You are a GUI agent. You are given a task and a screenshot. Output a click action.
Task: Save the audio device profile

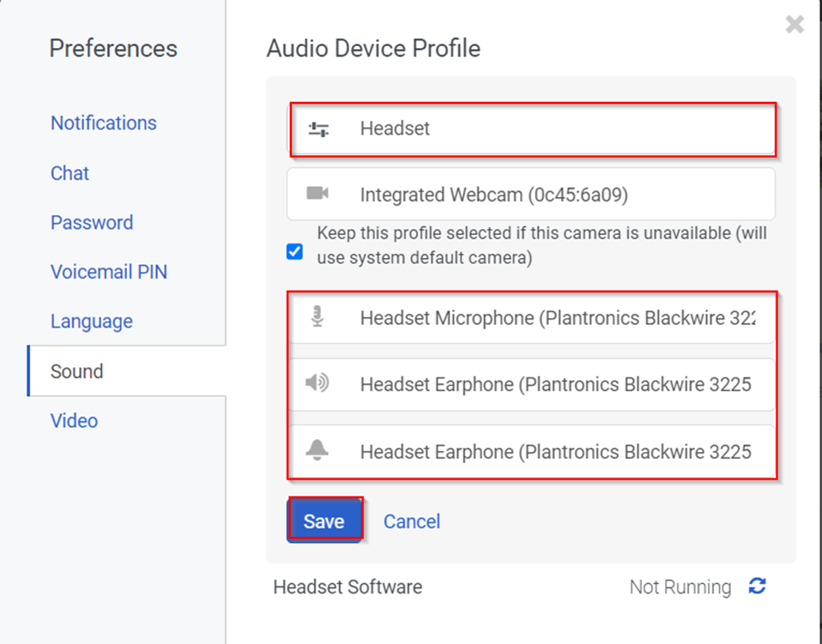(323, 521)
